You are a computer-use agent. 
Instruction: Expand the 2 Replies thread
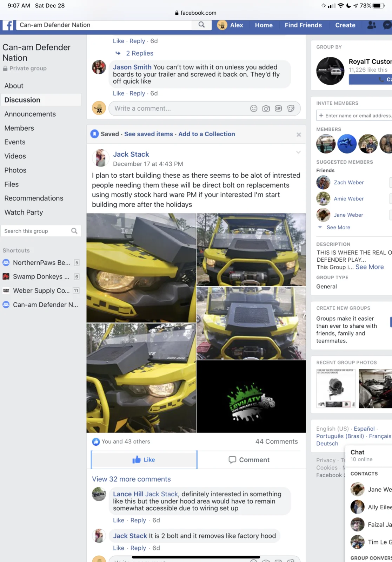tap(140, 53)
